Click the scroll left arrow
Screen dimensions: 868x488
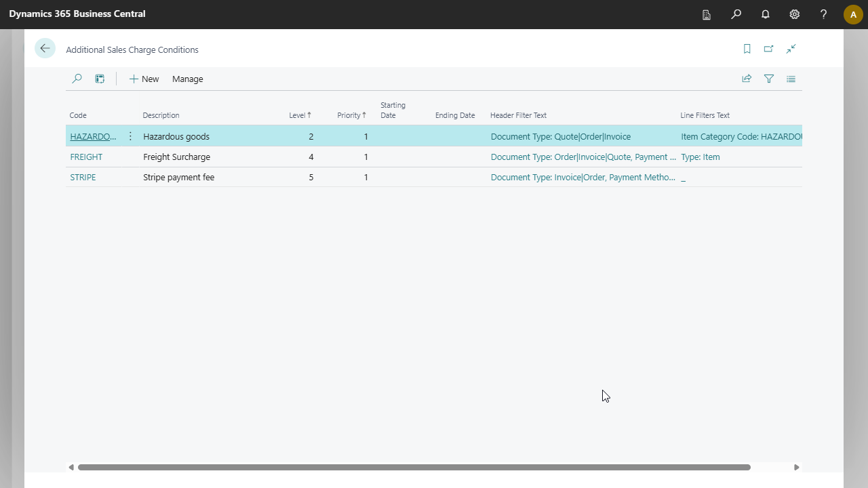pos(71,467)
